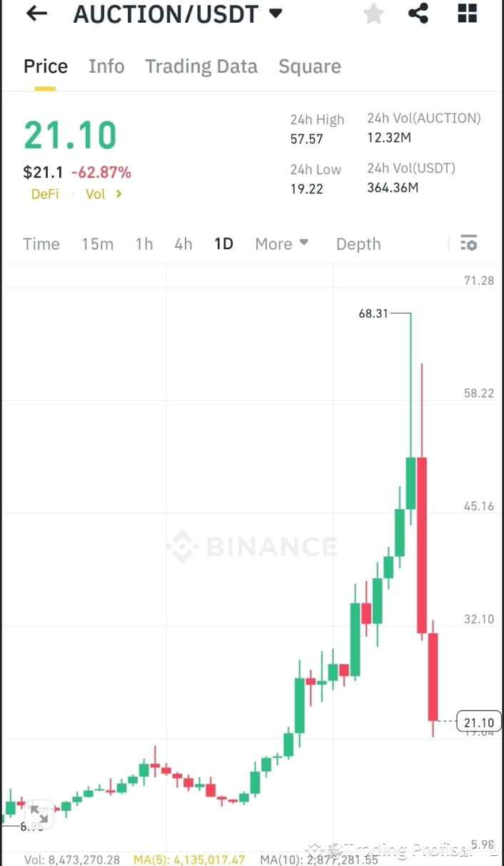Select the Time view option

click(41, 243)
